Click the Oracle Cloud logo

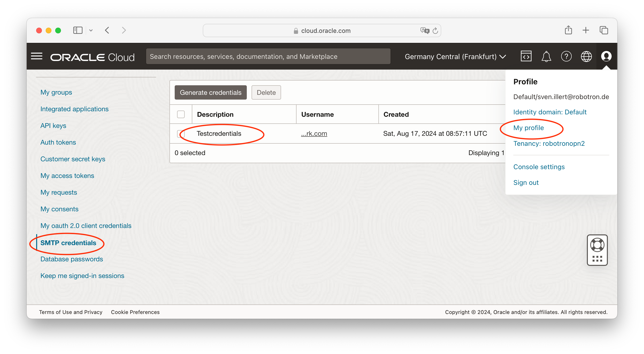pyautogui.click(x=92, y=57)
